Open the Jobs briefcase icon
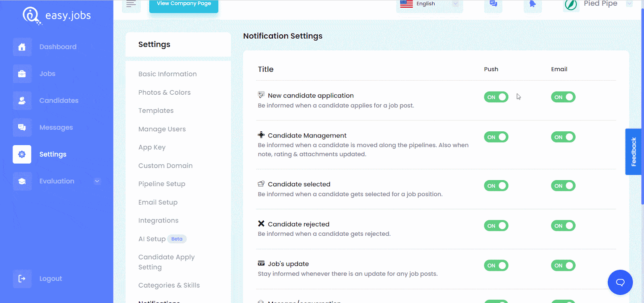 pyautogui.click(x=22, y=74)
